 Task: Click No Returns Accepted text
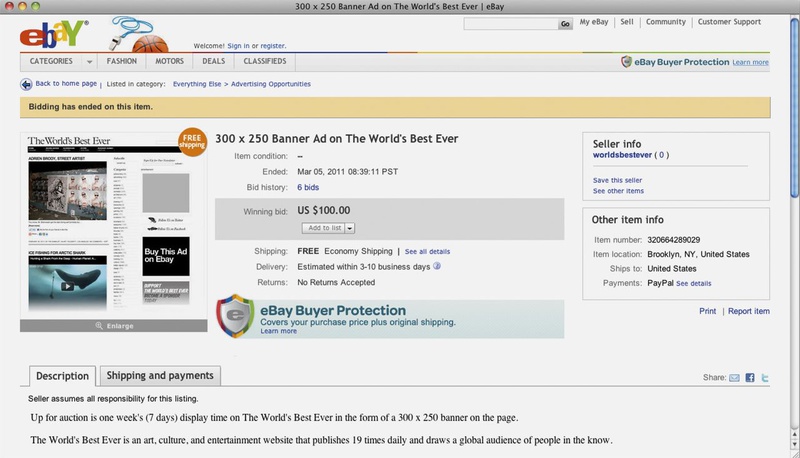pos(336,282)
